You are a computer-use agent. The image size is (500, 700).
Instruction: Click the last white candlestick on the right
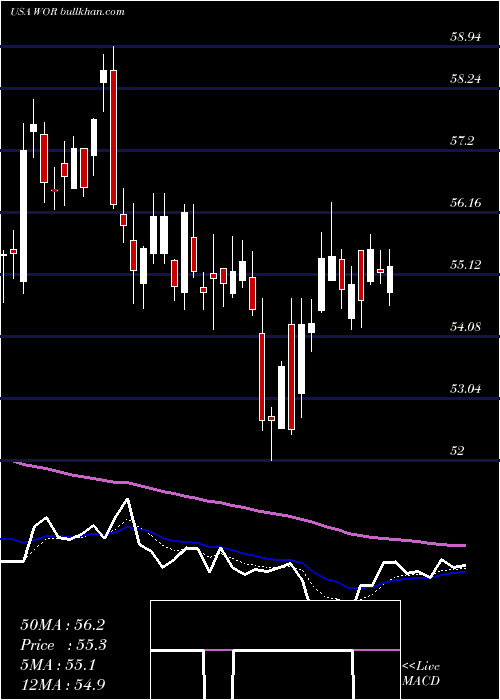pyautogui.click(x=390, y=278)
